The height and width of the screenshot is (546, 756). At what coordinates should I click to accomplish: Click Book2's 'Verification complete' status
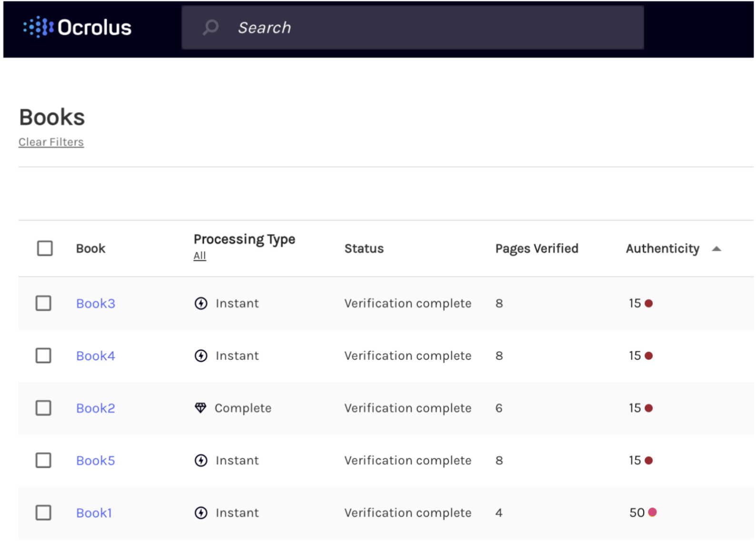point(408,408)
